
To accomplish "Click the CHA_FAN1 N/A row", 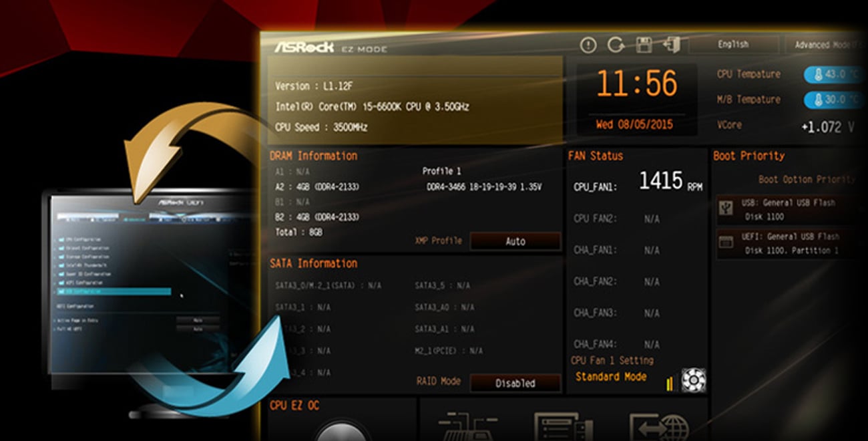I will (x=616, y=250).
